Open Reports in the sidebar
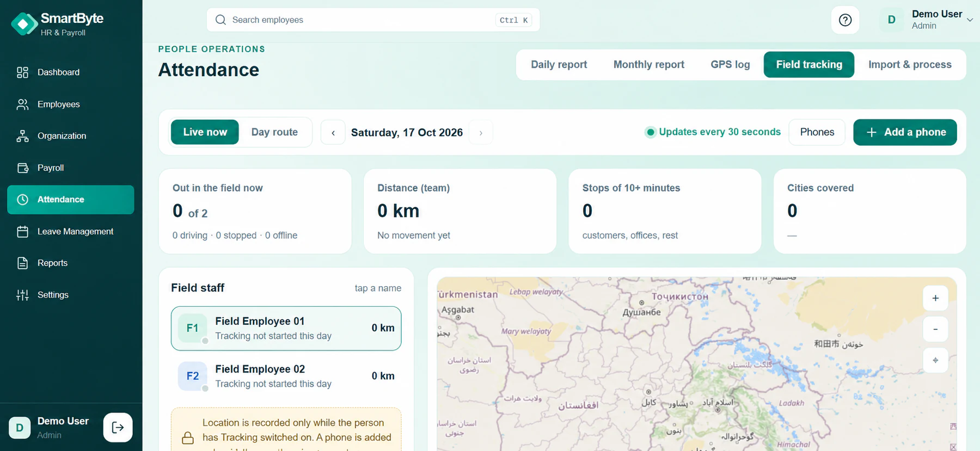This screenshot has width=980, height=451. tap(71, 263)
